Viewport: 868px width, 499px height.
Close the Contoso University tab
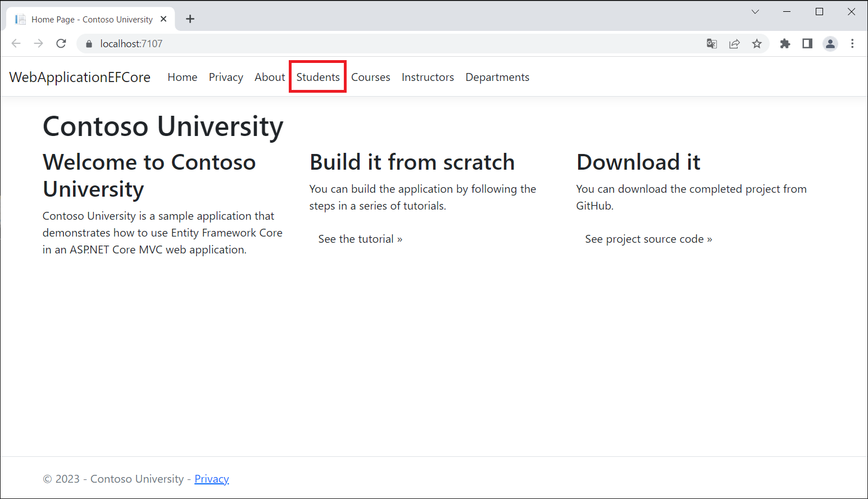click(x=163, y=19)
